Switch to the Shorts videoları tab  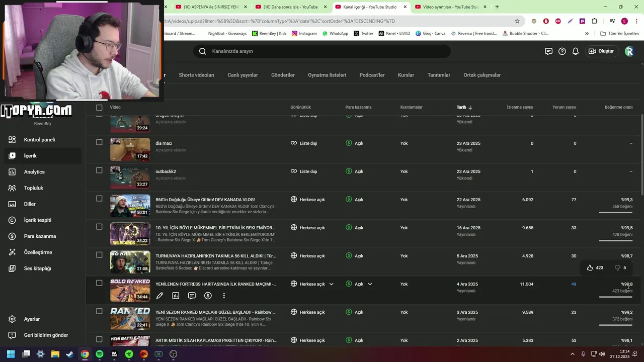(x=196, y=75)
